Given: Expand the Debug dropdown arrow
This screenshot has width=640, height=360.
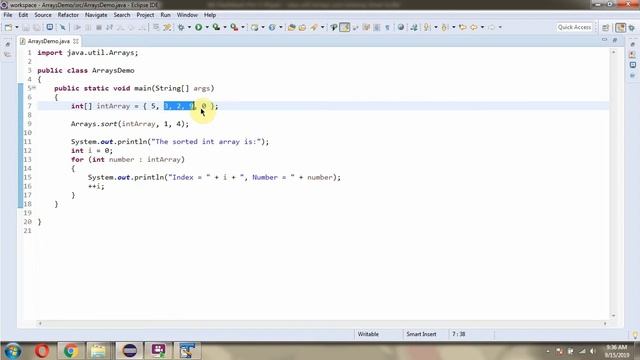Looking at the screenshot, I should point(189,27).
